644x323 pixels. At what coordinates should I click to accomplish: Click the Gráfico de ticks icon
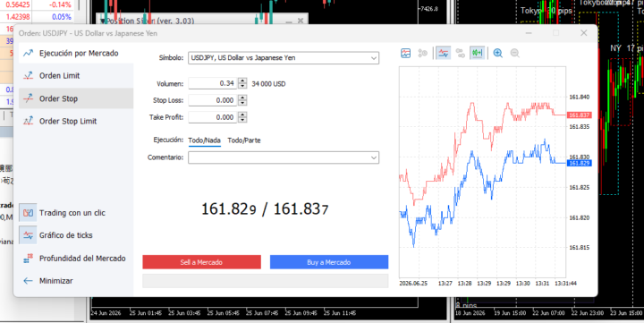click(28, 235)
